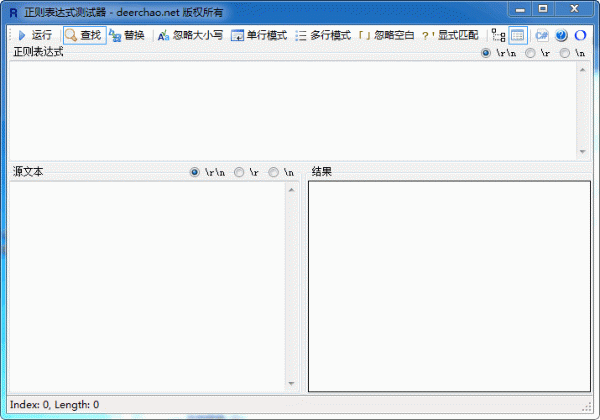Image resolution: width=600 pixels, height=420 pixels.
Task: Click the 结果 results panel
Action: point(448,285)
